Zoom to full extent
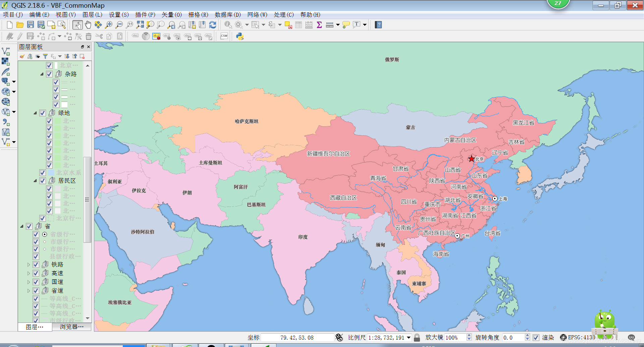This screenshot has width=644, height=347. [x=140, y=25]
